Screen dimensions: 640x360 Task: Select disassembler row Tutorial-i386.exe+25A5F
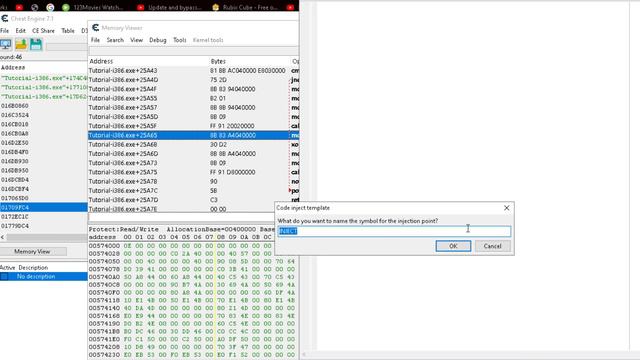[193, 126]
